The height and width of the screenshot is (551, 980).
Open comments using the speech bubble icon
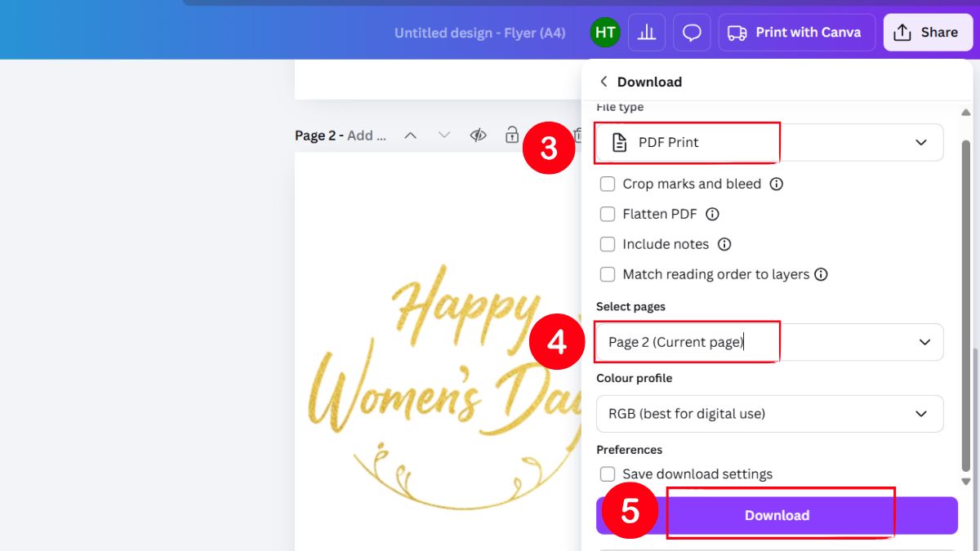click(x=692, y=32)
